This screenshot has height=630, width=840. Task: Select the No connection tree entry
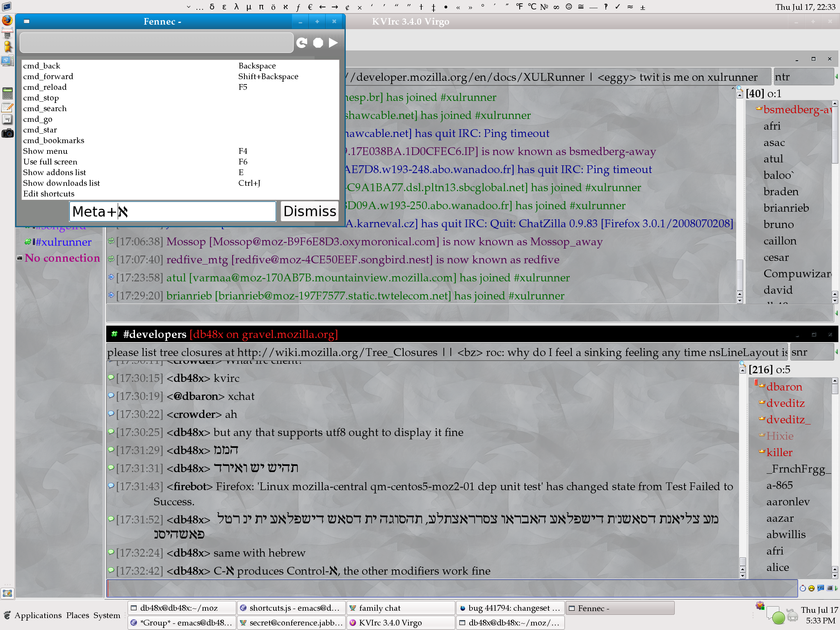62,258
